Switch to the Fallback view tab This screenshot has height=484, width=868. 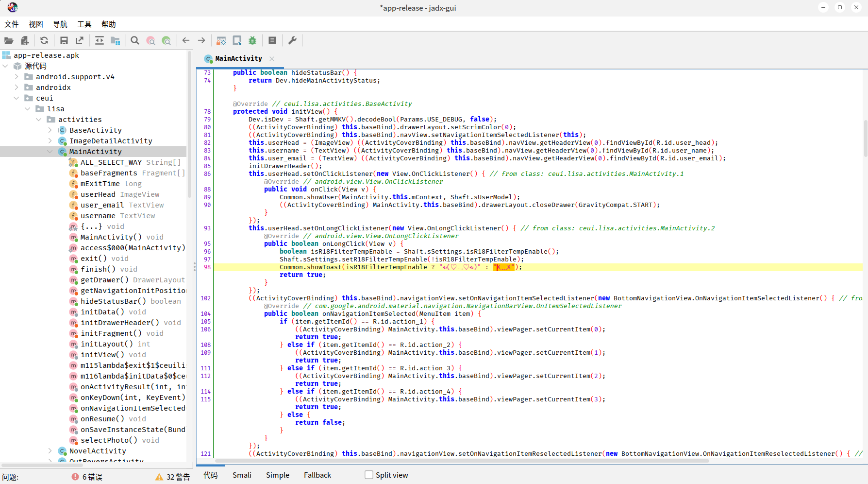pyautogui.click(x=317, y=475)
